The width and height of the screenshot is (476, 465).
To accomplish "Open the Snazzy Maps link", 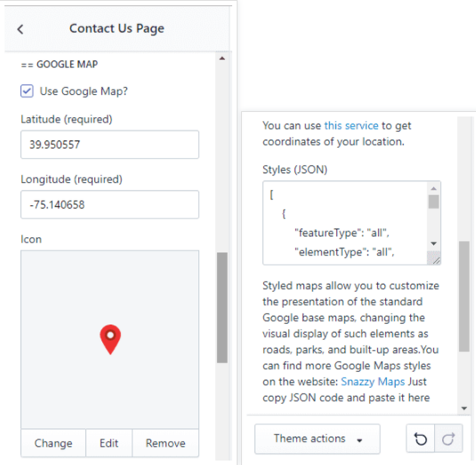I will (373, 381).
